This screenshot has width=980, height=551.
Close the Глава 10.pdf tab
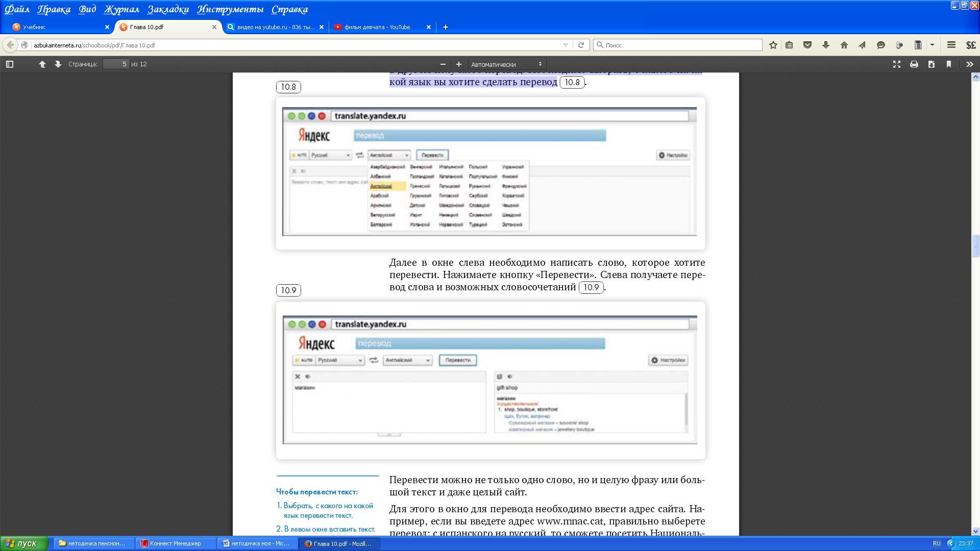(214, 27)
